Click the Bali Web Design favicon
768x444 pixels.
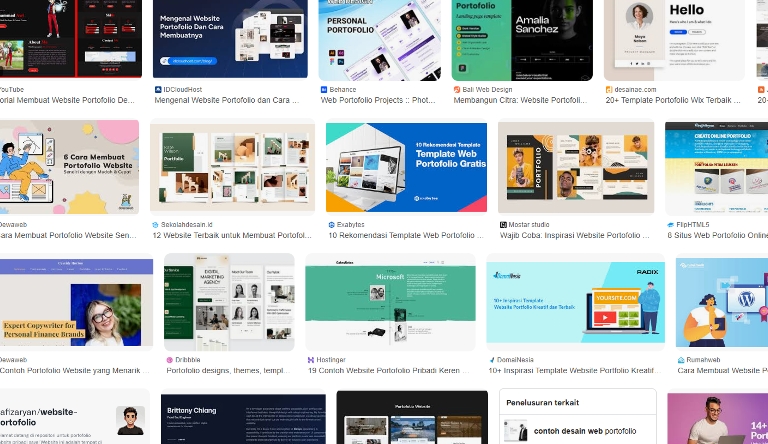[456, 89]
